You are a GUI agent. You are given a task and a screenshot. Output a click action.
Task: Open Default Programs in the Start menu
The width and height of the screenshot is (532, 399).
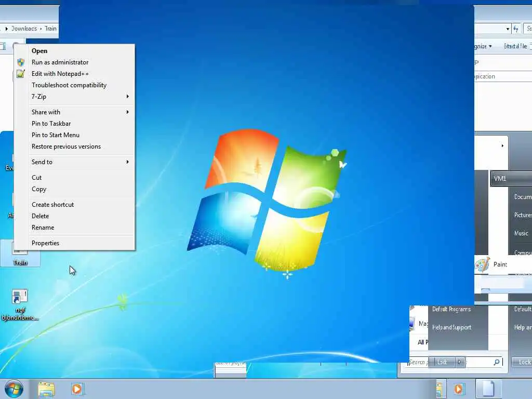[451, 309]
